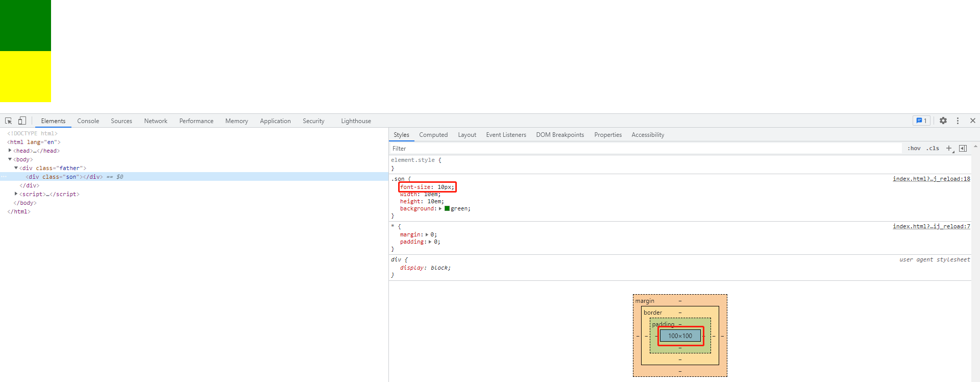
Task: Expand the background shorthand property arrow
Action: click(440, 208)
